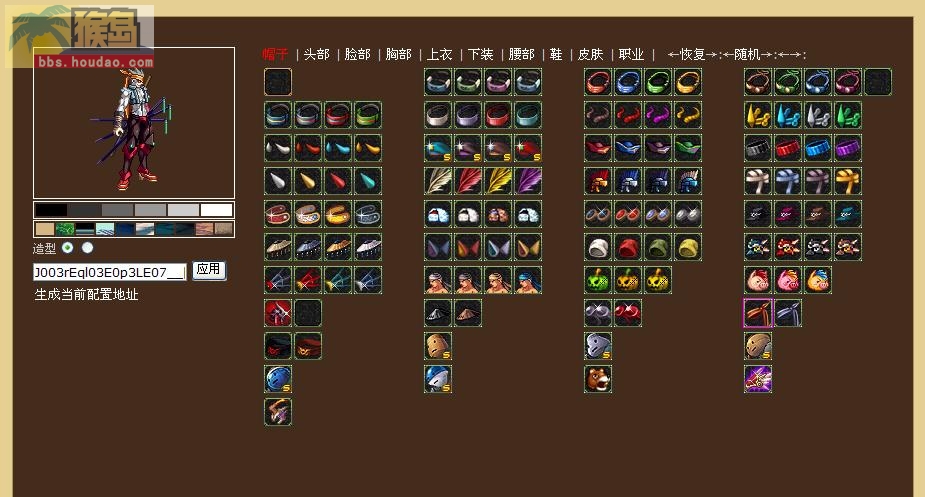Choose the white color swatch
This screenshot has width=925, height=497.
217,210
